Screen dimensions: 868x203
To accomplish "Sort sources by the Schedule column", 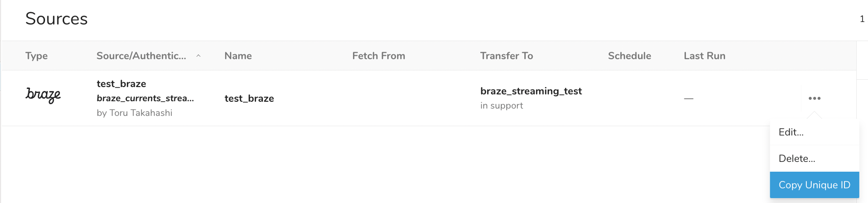I will click(x=629, y=56).
